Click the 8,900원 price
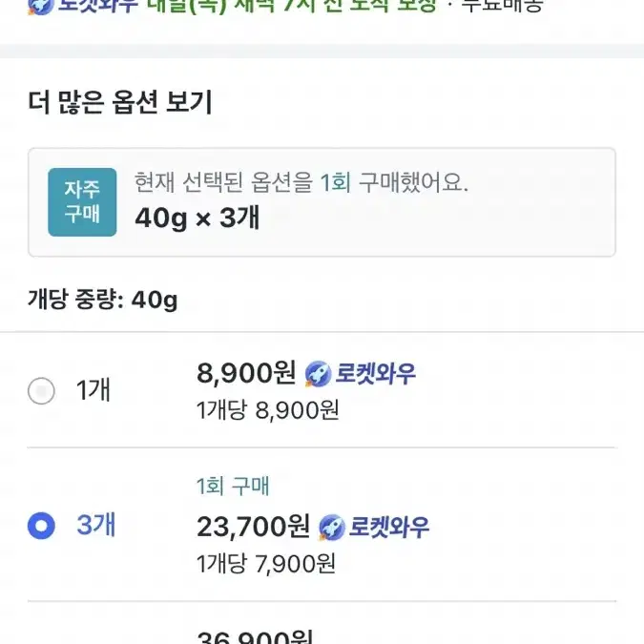 click(x=246, y=373)
